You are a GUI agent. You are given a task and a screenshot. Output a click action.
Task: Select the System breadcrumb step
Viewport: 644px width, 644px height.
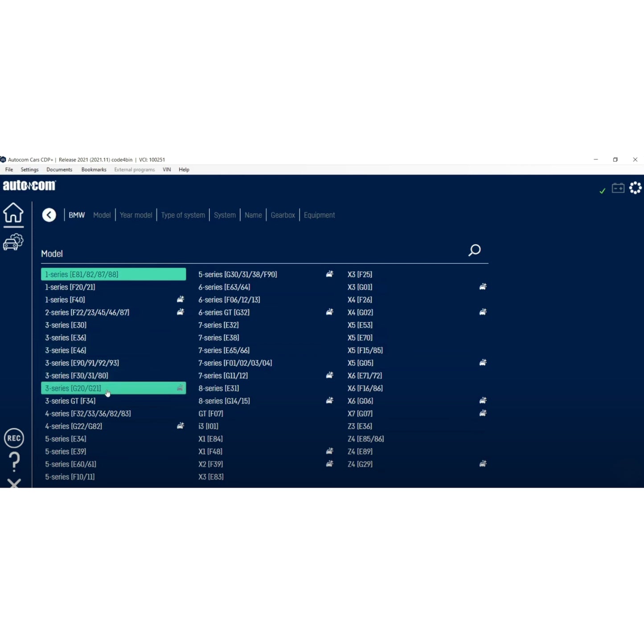(x=225, y=215)
